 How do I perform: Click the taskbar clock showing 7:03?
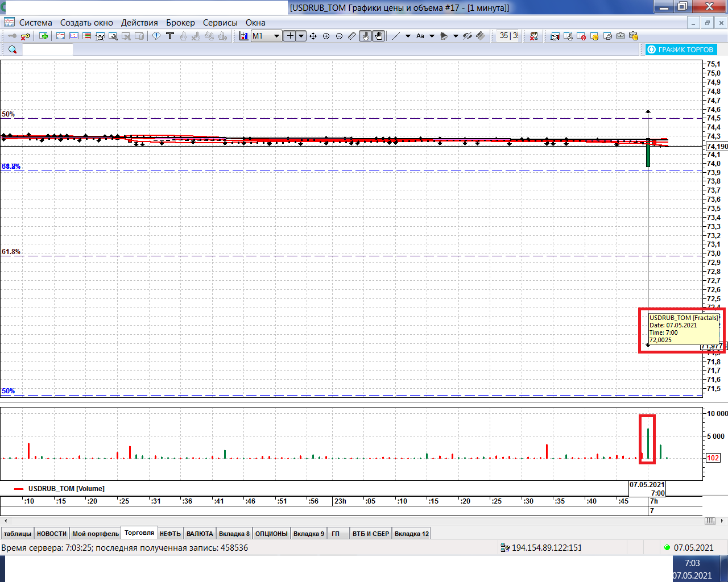pyautogui.click(x=692, y=563)
